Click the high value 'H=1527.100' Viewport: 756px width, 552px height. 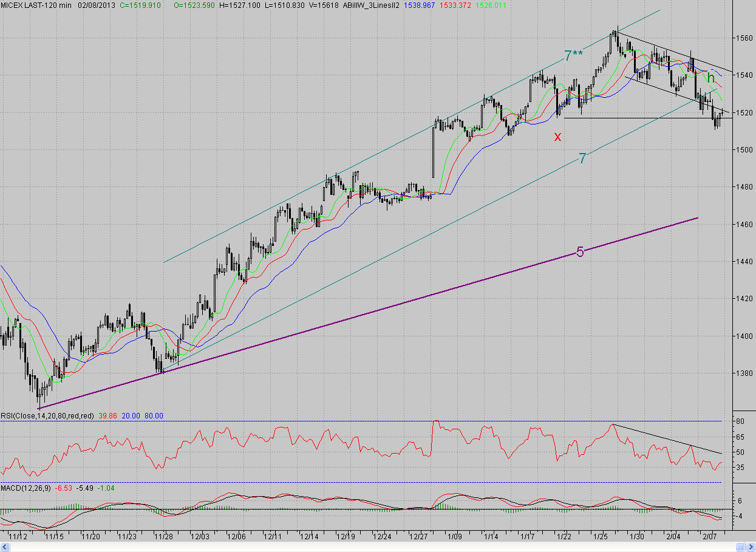pos(239,5)
